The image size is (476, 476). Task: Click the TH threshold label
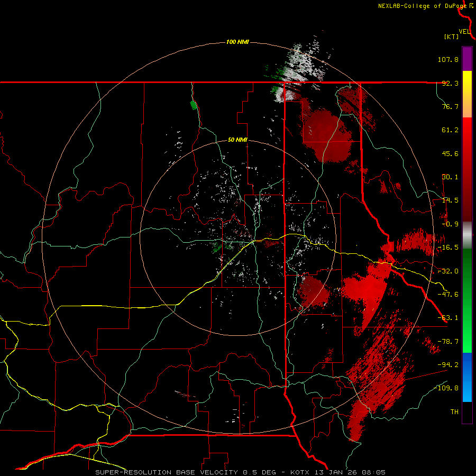click(454, 412)
